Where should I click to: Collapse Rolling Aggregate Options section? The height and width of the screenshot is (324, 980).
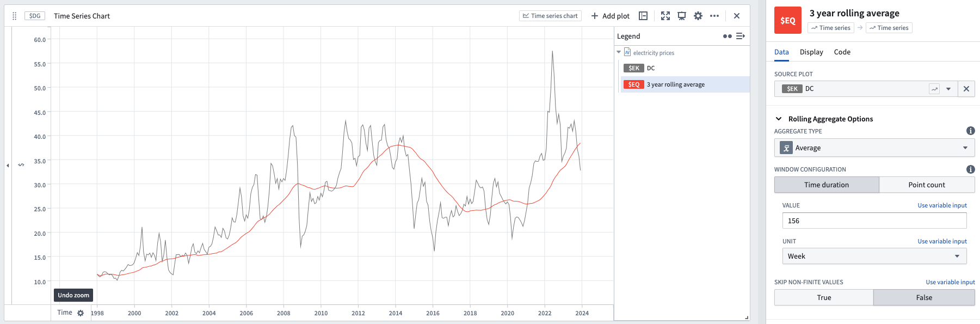(x=779, y=119)
